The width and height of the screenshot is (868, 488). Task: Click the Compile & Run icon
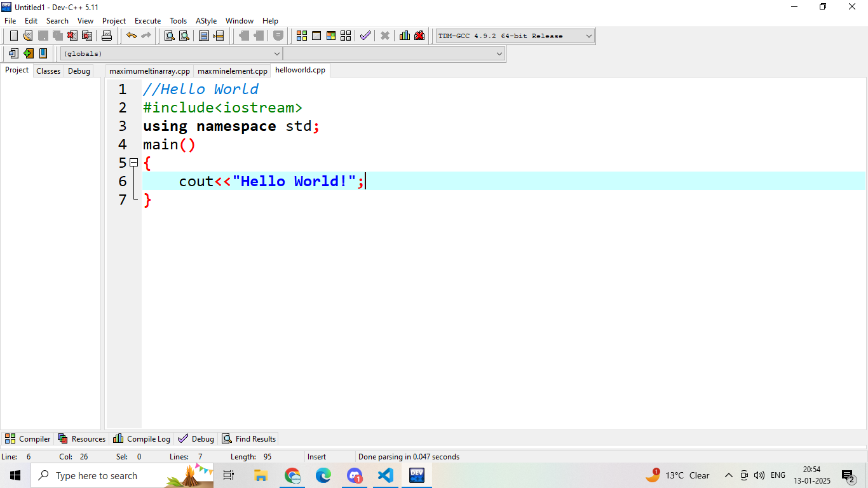[331, 36]
